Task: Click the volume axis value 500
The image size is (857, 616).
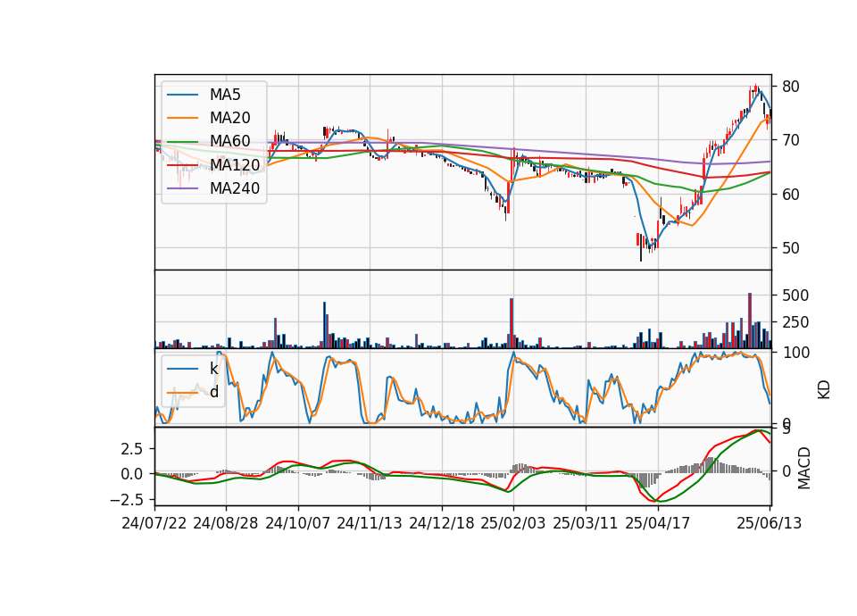Action: [795, 296]
